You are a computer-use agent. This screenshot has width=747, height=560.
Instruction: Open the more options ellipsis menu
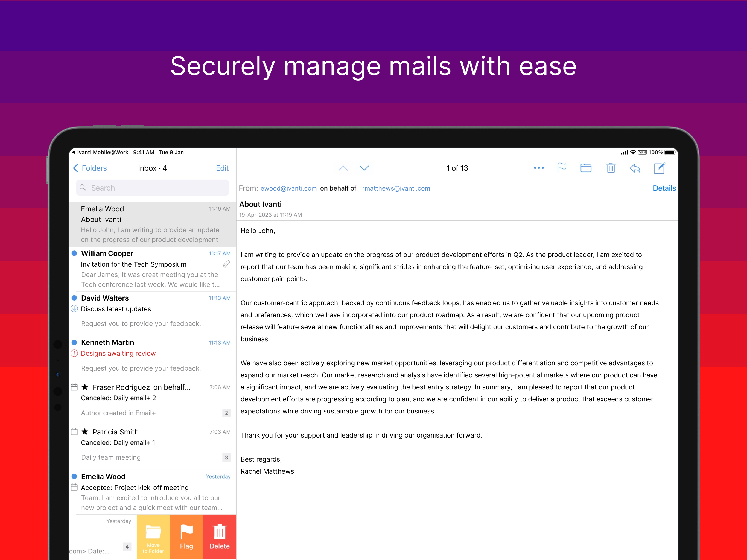pos(539,168)
